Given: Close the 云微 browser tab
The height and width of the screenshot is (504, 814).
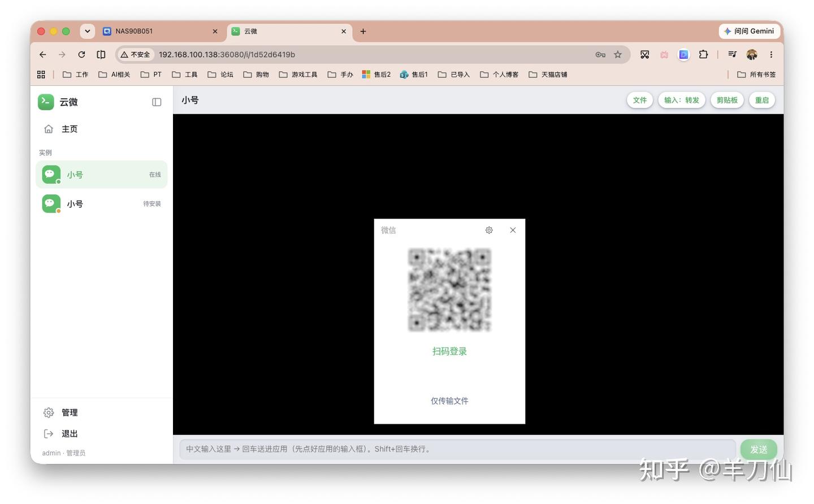Looking at the screenshot, I should [344, 32].
